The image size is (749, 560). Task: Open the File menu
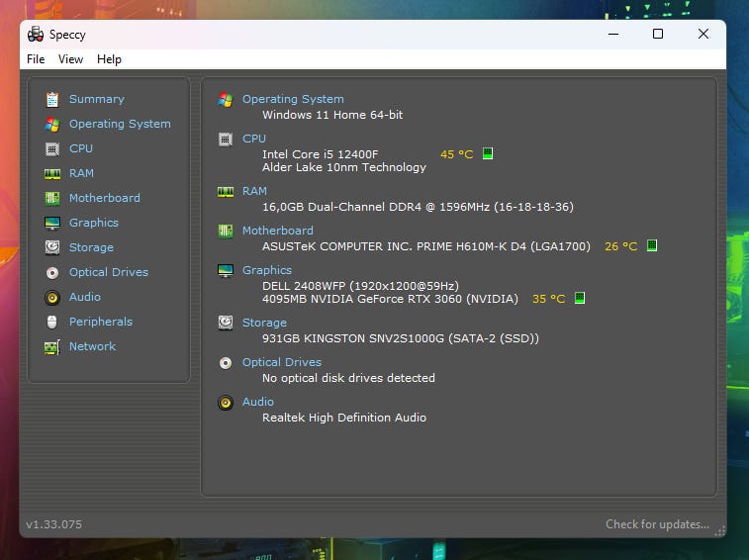pos(36,59)
